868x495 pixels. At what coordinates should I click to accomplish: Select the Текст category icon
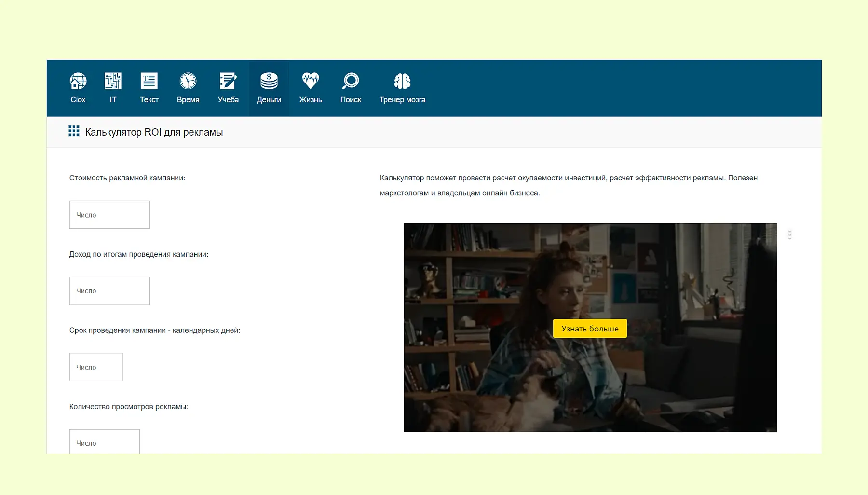[x=149, y=82]
